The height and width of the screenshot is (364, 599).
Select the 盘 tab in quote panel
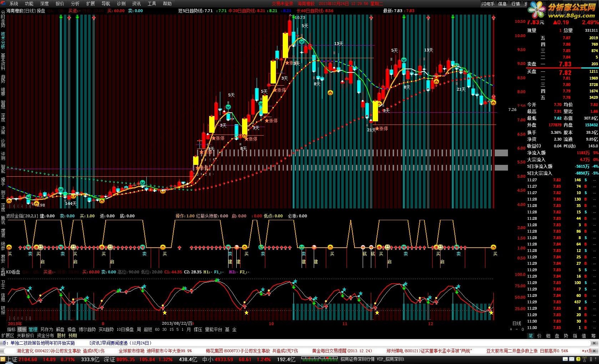pos(557,335)
